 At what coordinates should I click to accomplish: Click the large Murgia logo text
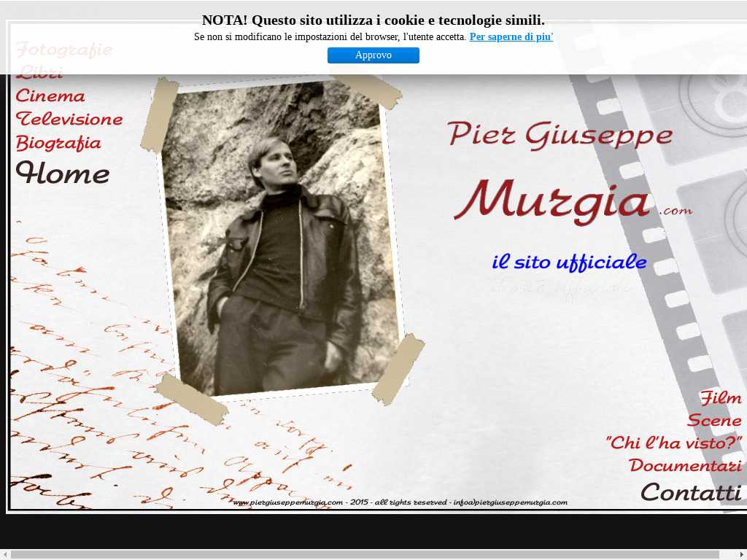click(x=552, y=201)
